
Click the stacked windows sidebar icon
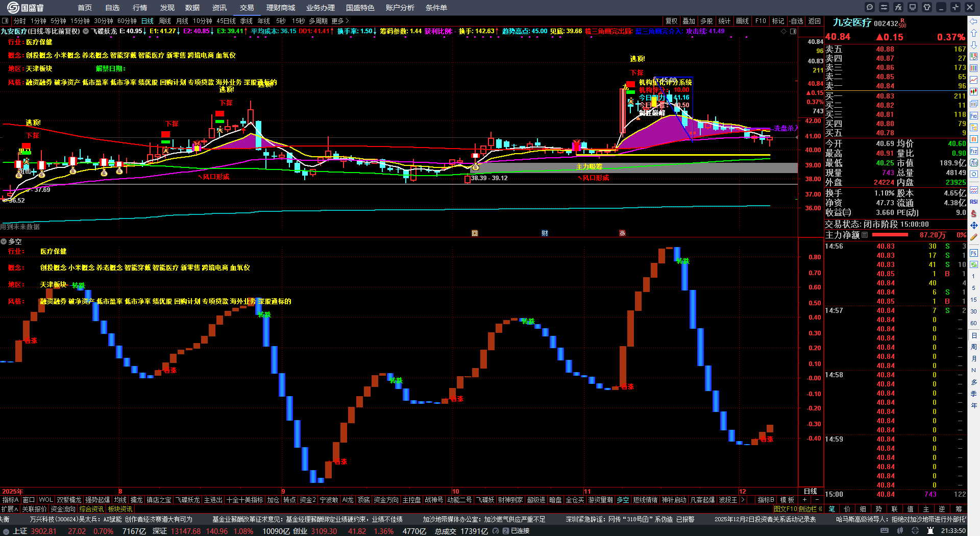point(974,104)
